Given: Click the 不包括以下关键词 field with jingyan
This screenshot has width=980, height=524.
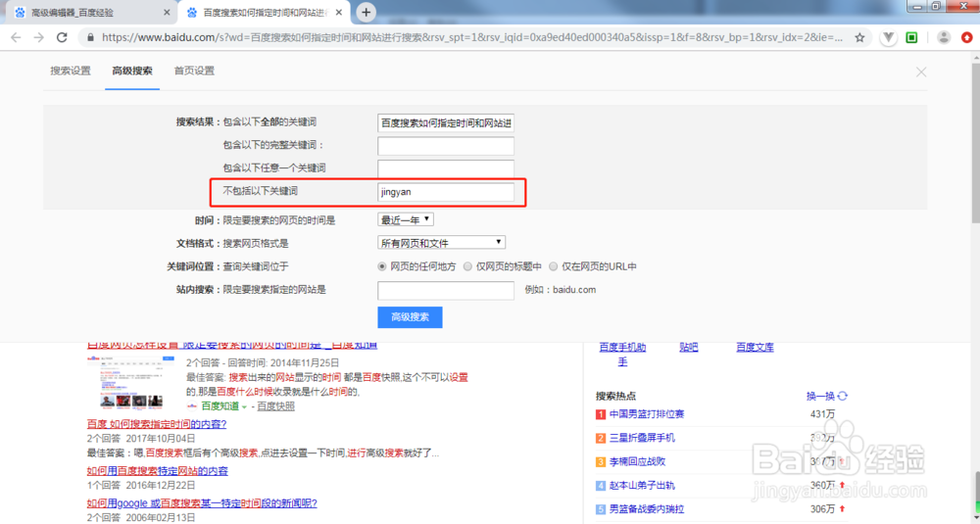Looking at the screenshot, I should (x=446, y=192).
